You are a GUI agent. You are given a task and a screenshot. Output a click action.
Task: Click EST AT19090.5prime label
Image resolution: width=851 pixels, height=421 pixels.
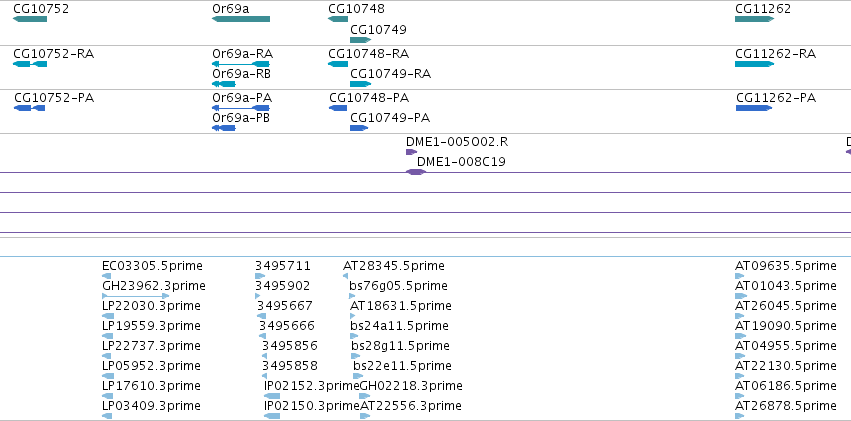[786, 326]
